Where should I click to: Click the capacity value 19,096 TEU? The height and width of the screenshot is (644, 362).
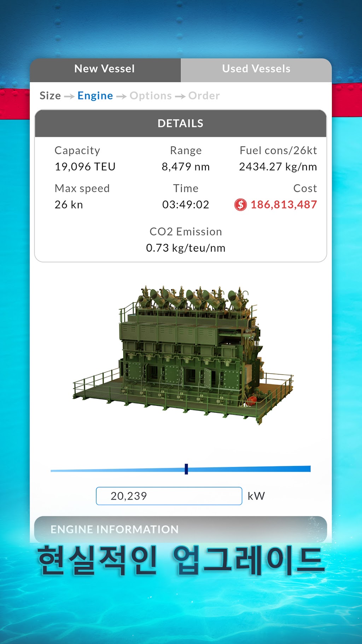[x=85, y=167]
